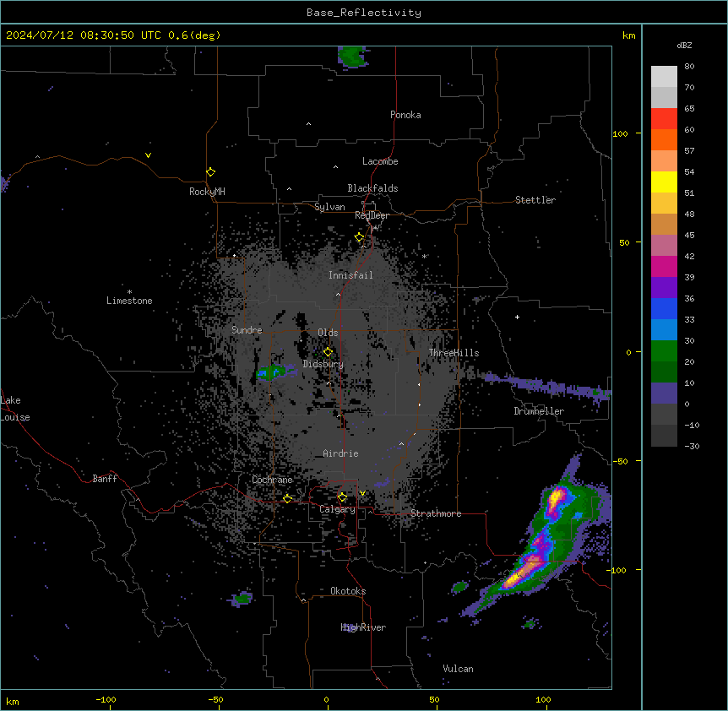
Task: Select the orange 57-60 dBZ legend swatch
Action: (664, 139)
